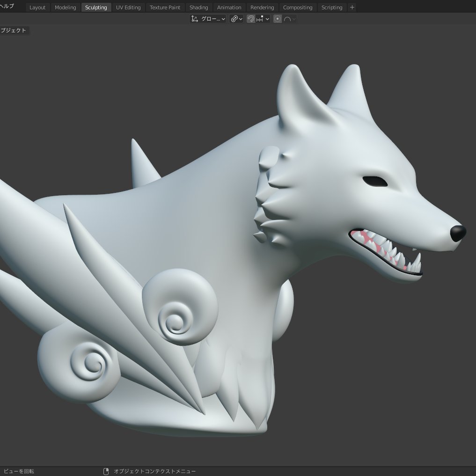Click the mouse icon in status bar

tap(106, 471)
